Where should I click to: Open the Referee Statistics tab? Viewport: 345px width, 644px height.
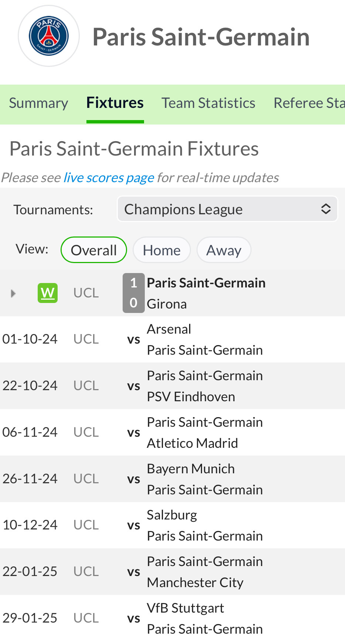click(x=309, y=103)
